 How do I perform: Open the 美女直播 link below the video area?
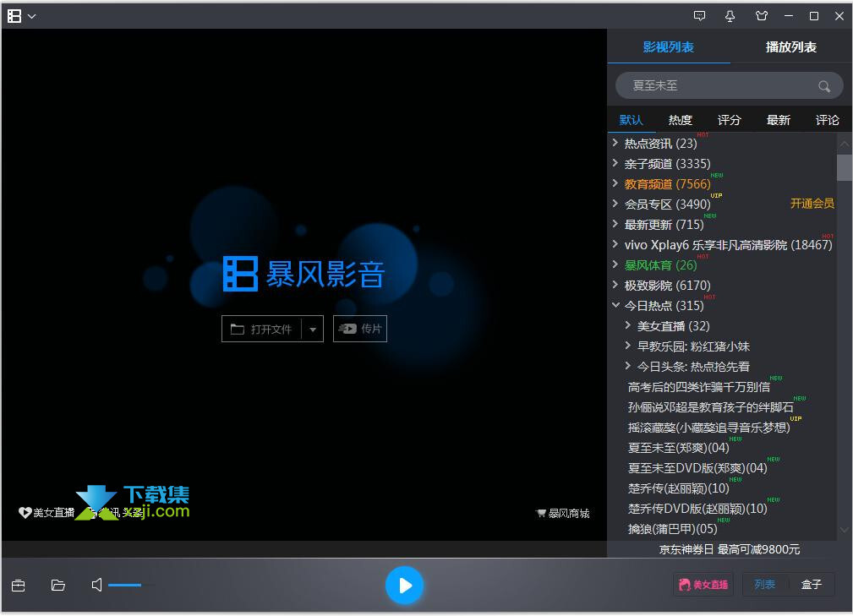point(46,513)
